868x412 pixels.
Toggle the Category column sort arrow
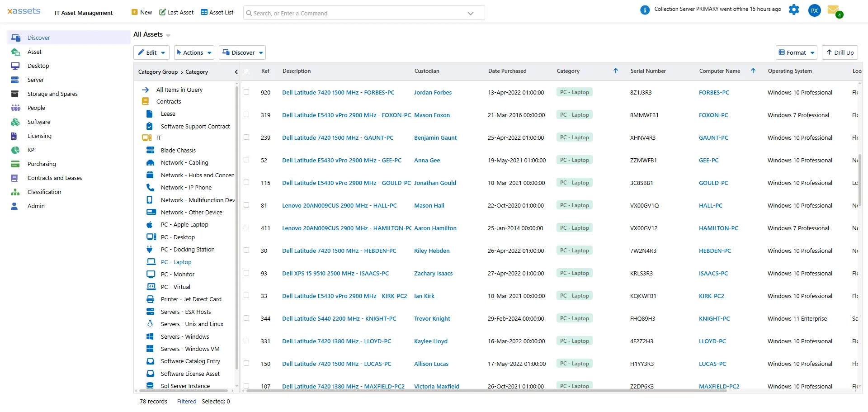click(x=616, y=71)
